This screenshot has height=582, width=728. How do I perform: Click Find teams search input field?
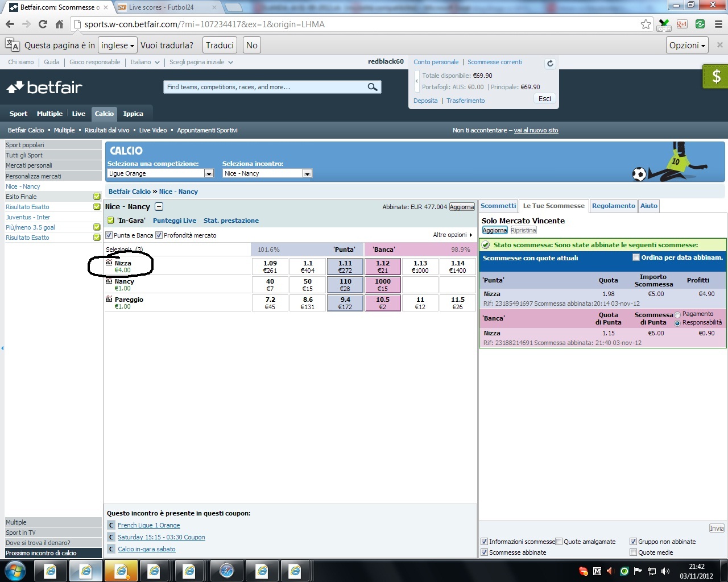(x=265, y=87)
